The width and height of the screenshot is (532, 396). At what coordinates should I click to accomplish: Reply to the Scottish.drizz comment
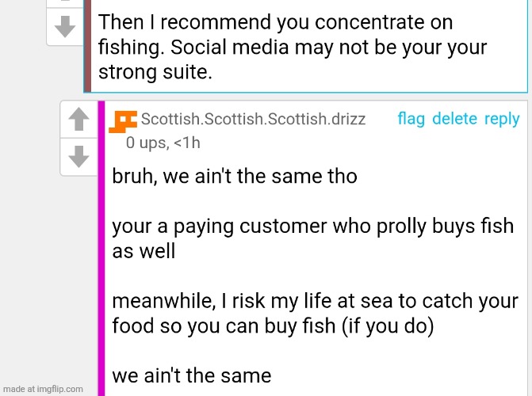tap(501, 120)
